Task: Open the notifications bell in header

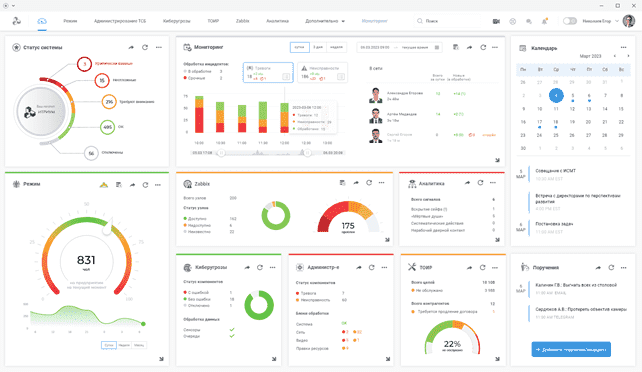Action: [545, 21]
